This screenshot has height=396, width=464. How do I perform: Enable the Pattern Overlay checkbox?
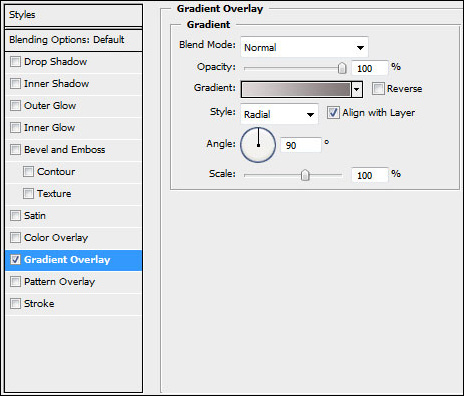pyautogui.click(x=15, y=282)
